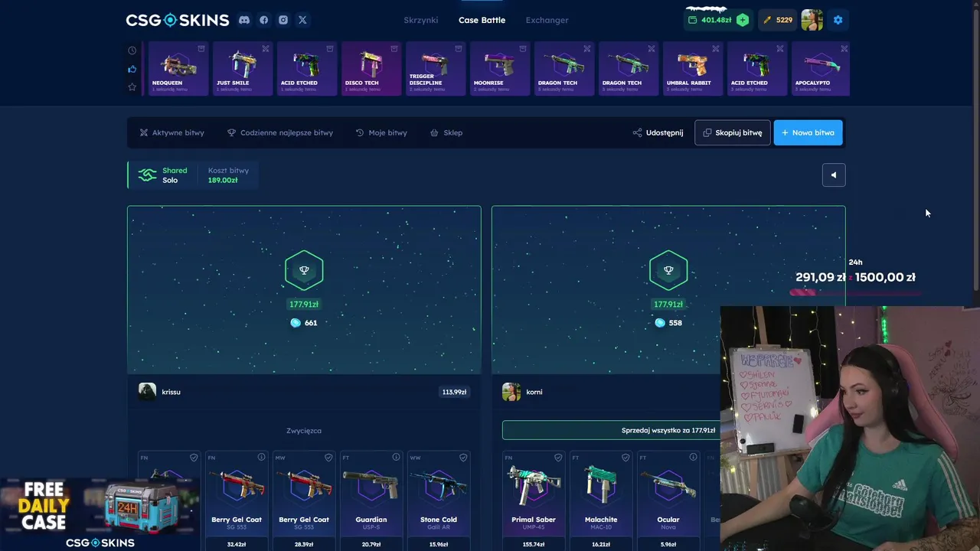Toggle battle sound with speaker button
This screenshot has height=551, width=980.
tap(834, 174)
